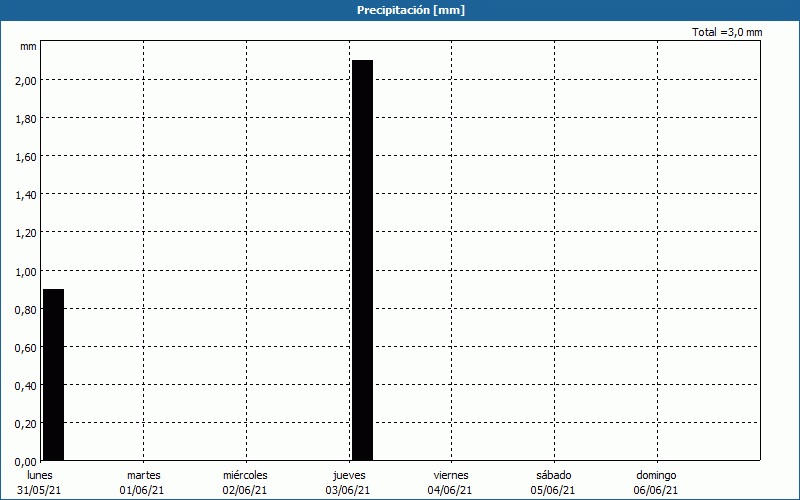
Task: Click the 0,00 axis value
Action: tap(26, 462)
